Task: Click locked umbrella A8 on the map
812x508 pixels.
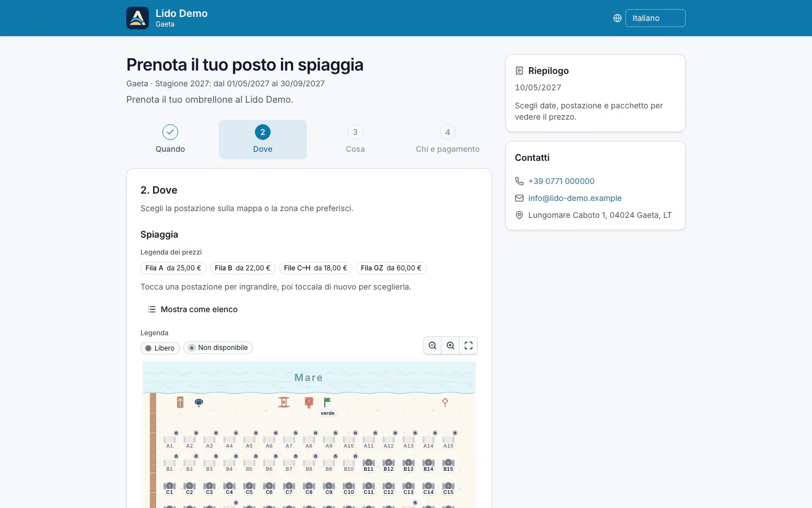Action: coord(309,441)
